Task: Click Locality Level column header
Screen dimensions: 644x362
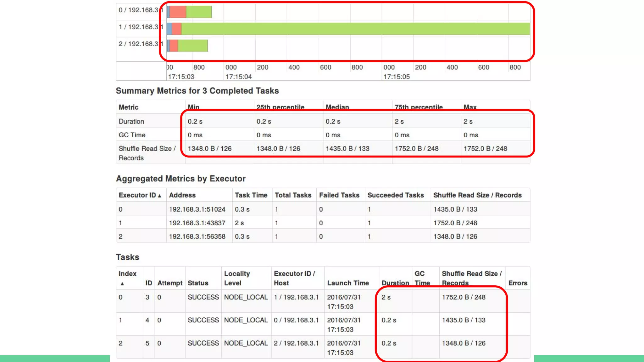Action: pyautogui.click(x=237, y=278)
